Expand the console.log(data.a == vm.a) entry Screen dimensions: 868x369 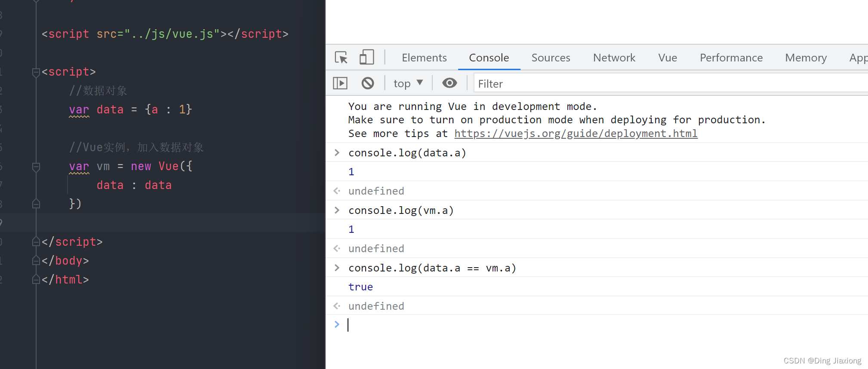click(337, 268)
